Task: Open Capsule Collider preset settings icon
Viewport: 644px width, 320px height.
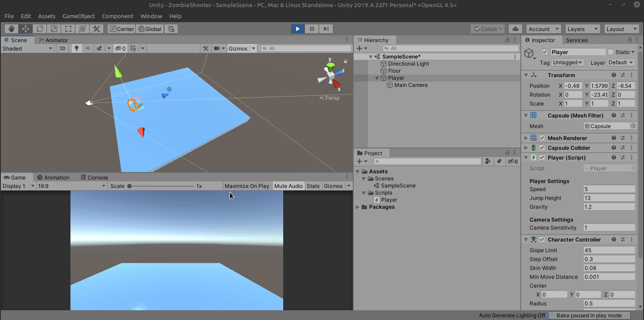Action: pyautogui.click(x=623, y=148)
